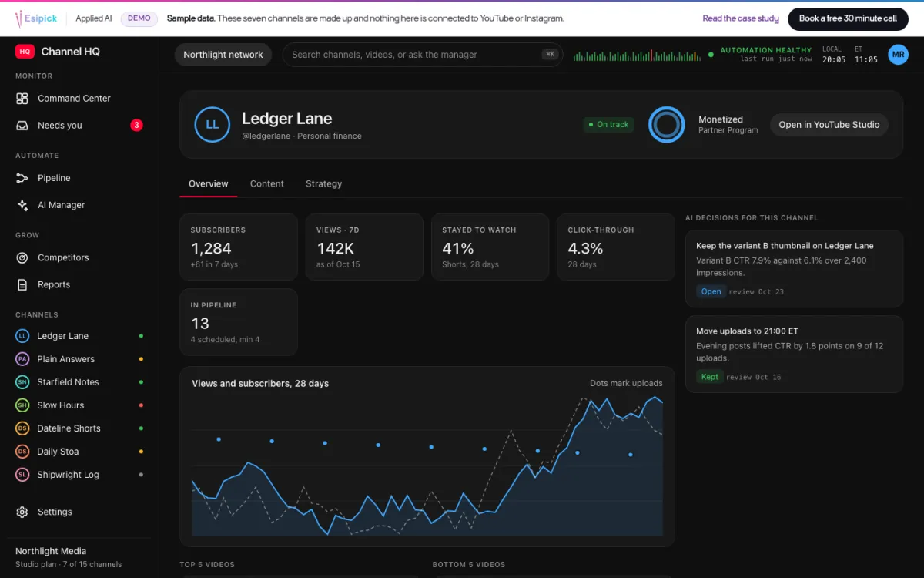The image size is (924, 578).
Task: Click the TOP 5 VIDEOS heading
Action: [x=207, y=565]
